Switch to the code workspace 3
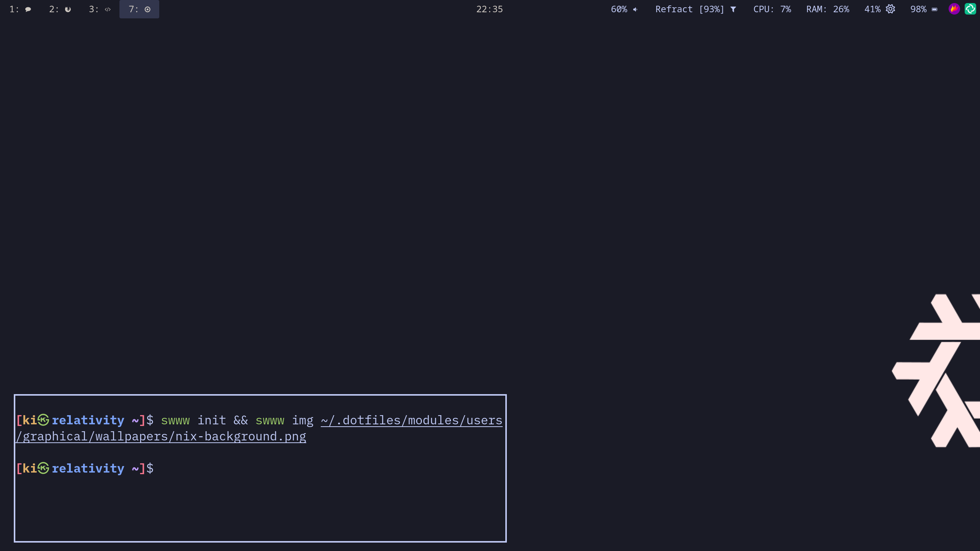Screen dimensions: 980x551 (100, 9)
